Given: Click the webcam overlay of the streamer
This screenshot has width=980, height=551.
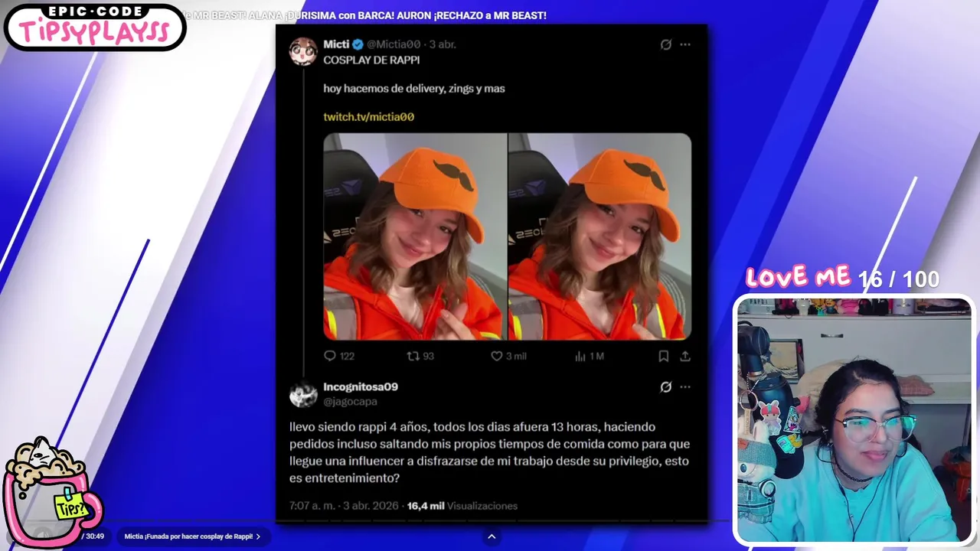Looking at the screenshot, I should pos(854,420).
